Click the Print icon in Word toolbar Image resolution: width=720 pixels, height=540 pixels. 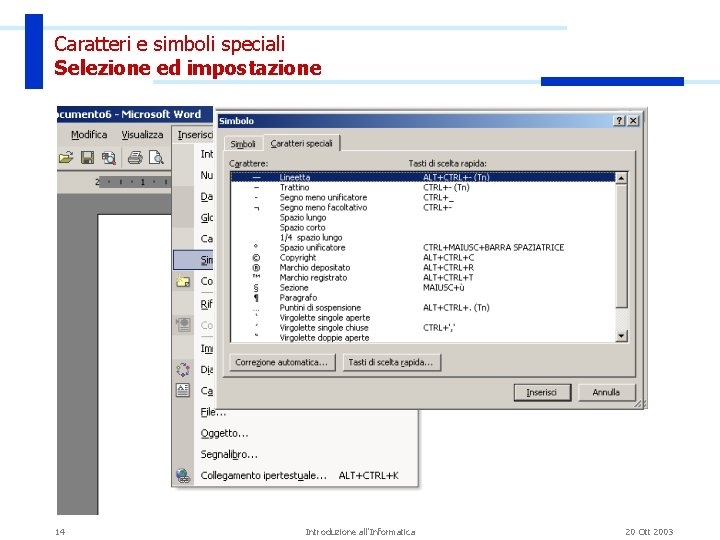tap(135, 158)
